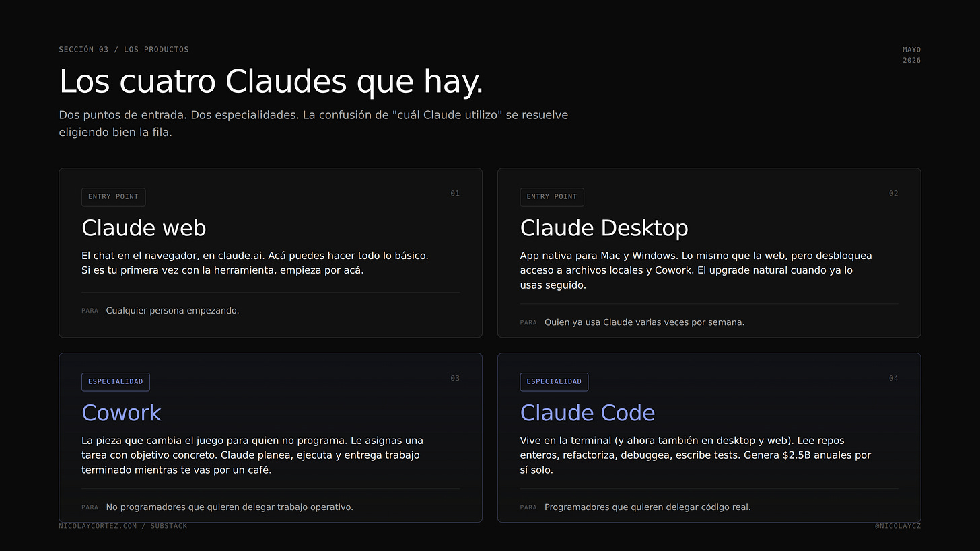
Task: Select the card number 02
Action: [x=893, y=194]
